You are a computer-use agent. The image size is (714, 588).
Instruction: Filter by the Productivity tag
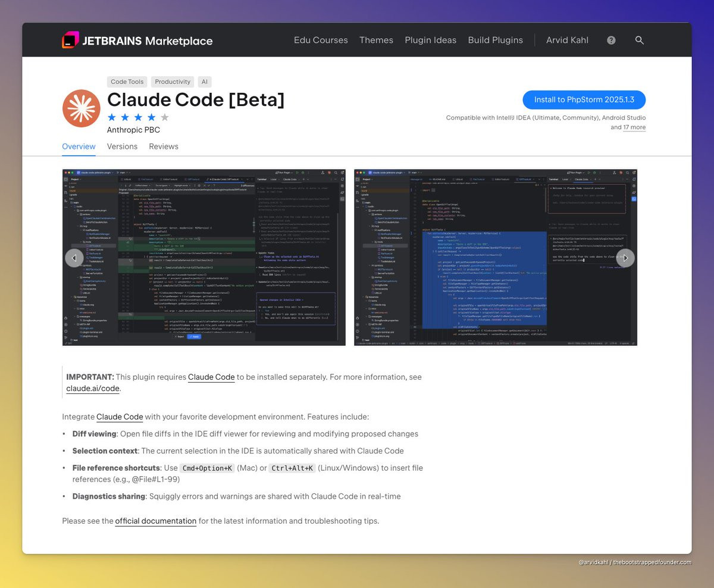point(173,82)
